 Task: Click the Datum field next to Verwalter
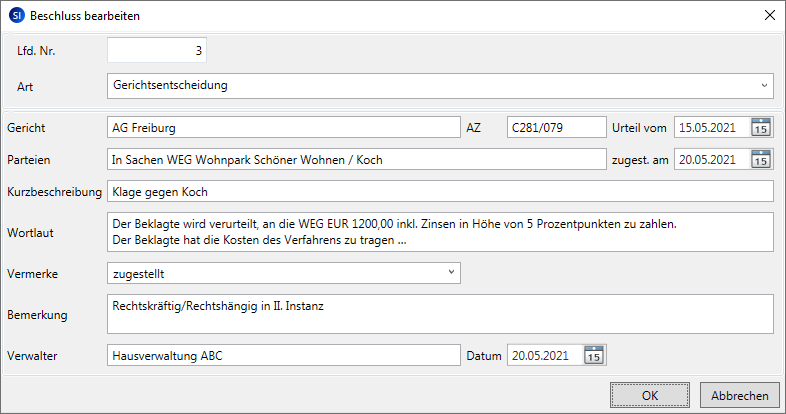(544, 355)
